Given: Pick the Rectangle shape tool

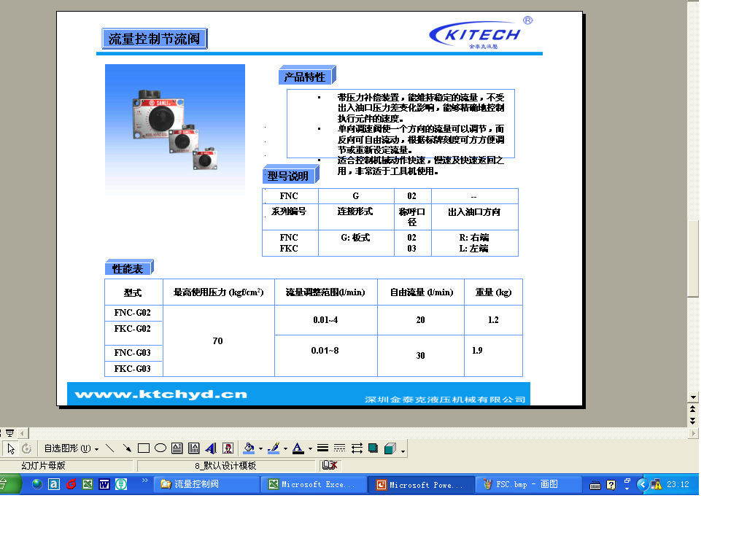Looking at the screenshot, I should pos(144,448).
